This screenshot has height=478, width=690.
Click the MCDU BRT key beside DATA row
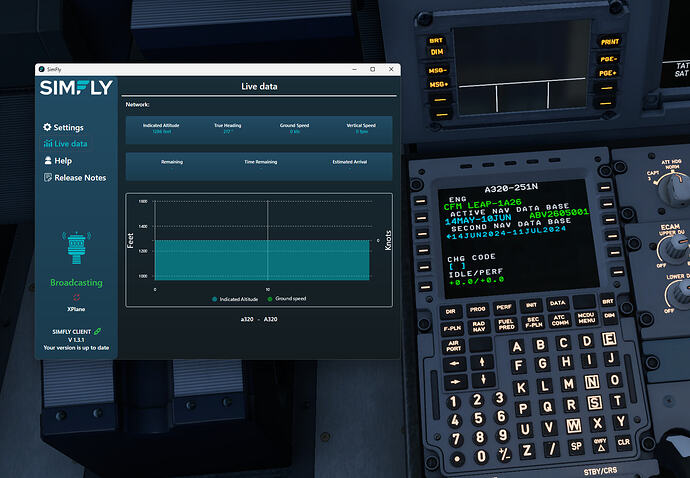coord(607,302)
